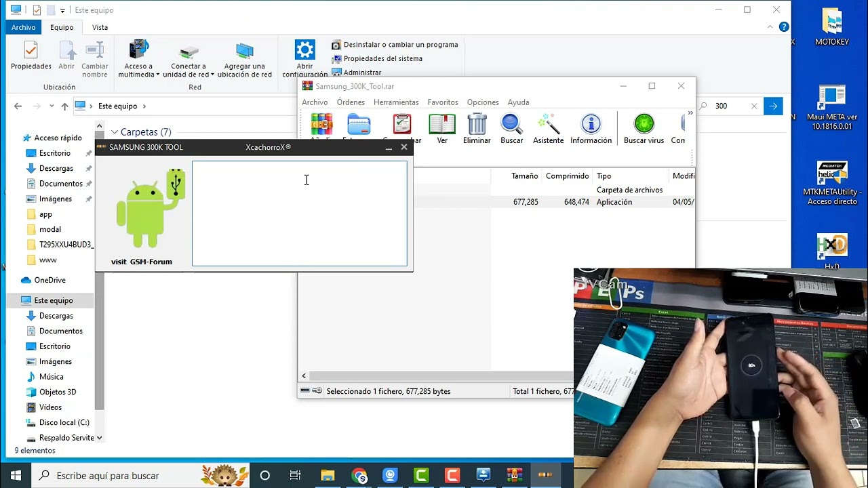Open recent locations dropdown in Explorer
Screen dimensions: 868x488
tap(50, 106)
